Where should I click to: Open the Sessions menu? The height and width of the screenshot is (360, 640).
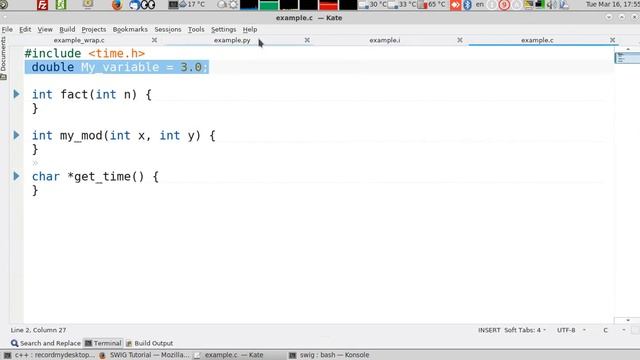point(168,29)
